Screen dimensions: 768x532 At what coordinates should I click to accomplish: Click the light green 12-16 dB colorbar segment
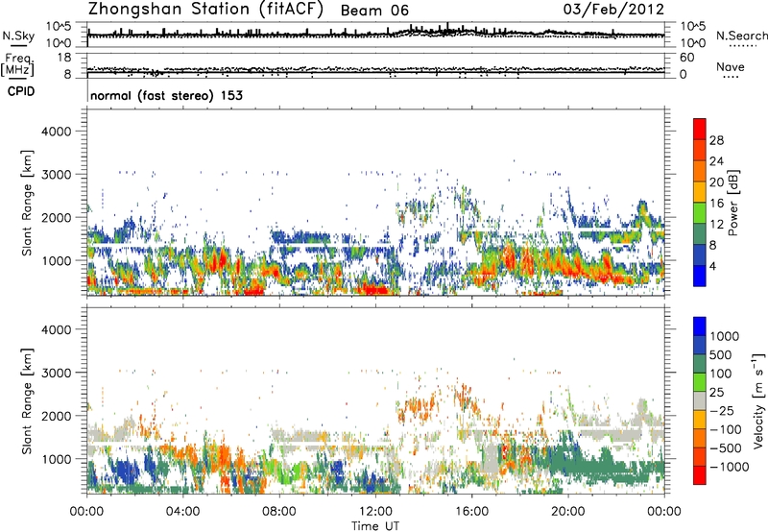point(700,212)
